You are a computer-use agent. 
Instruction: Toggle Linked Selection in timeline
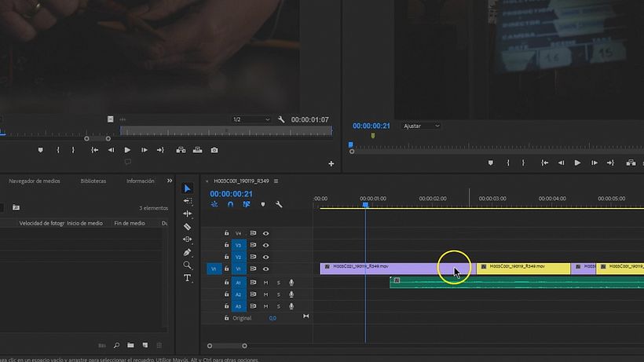click(247, 204)
